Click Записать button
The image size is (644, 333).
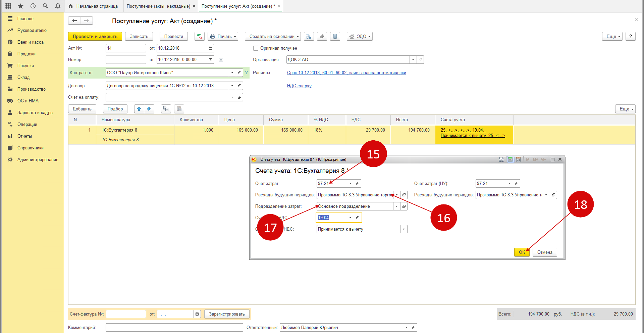[139, 36]
